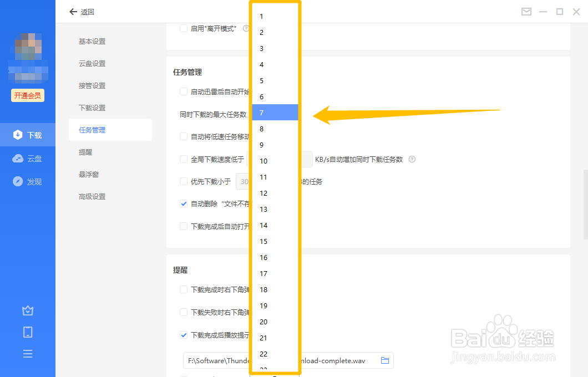Image resolution: width=588 pixels, height=377 pixels.
Task: Click the mobile phone icon in sidebar
Action: point(28,332)
